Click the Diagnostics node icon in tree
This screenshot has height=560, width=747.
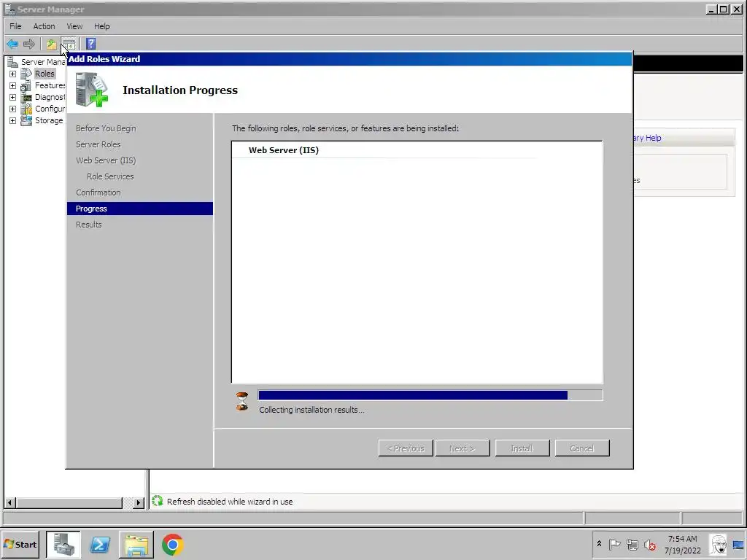pos(26,97)
